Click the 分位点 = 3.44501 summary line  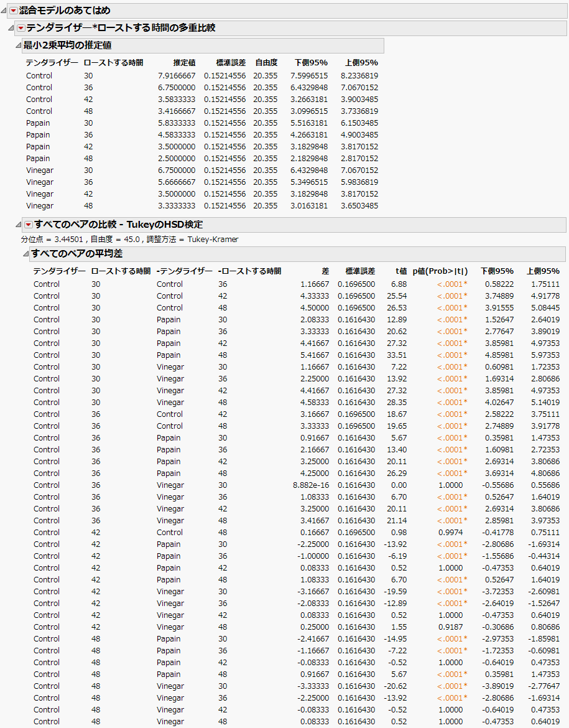pos(129,240)
